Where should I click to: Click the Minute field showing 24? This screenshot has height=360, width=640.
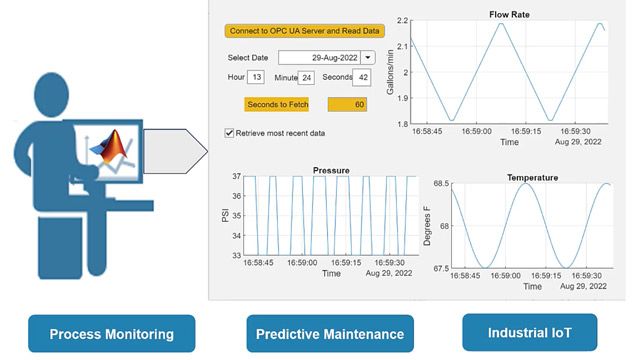click(306, 78)
